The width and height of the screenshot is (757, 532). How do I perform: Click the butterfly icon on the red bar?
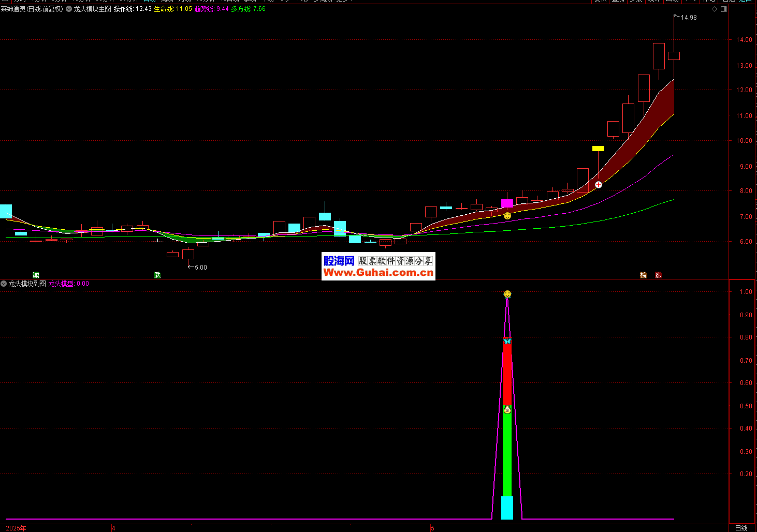coord(507,341)
